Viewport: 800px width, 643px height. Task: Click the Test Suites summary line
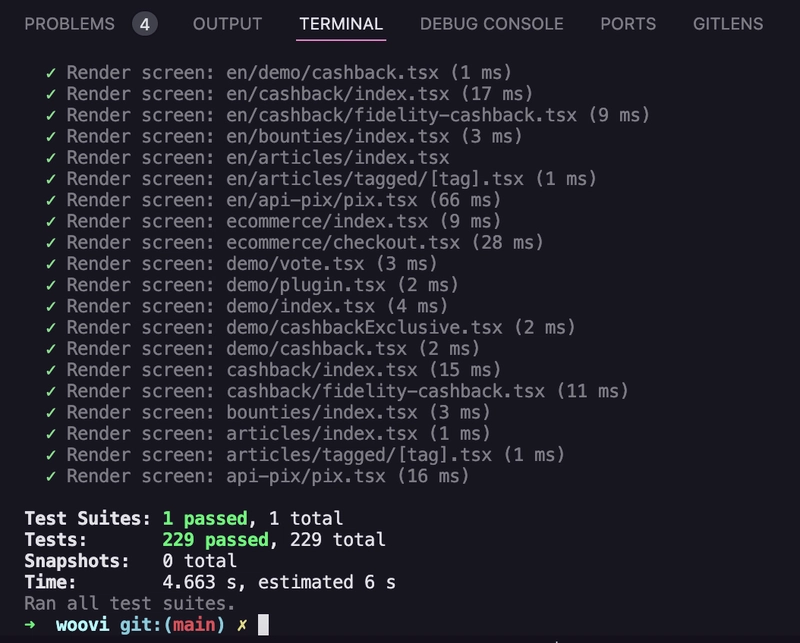coord(184,518)
